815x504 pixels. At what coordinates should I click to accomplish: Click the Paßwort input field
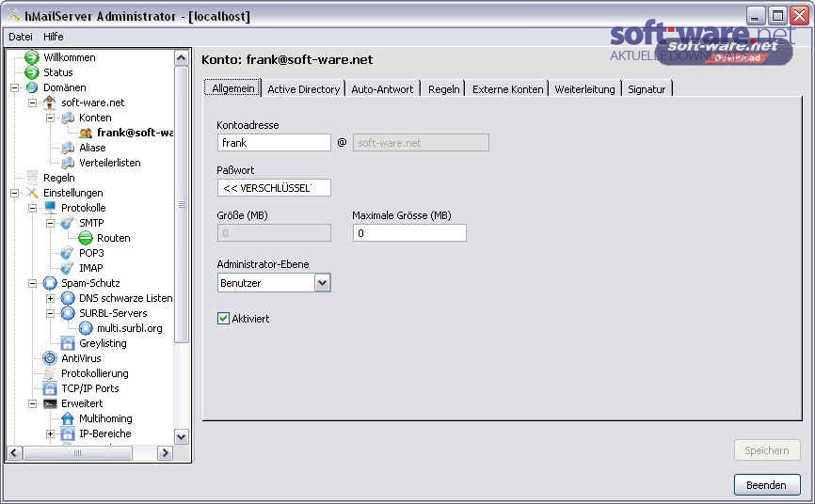click(x=274, y=188)
